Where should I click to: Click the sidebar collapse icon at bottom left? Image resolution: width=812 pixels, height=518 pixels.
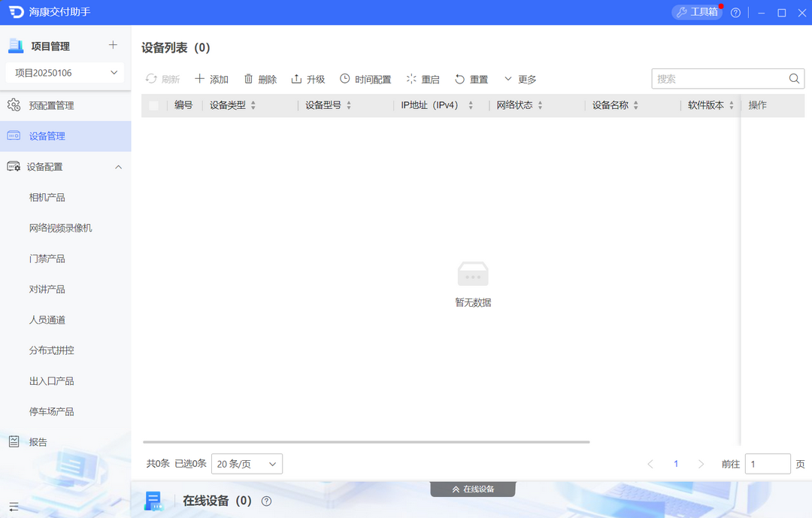[14, 506]
